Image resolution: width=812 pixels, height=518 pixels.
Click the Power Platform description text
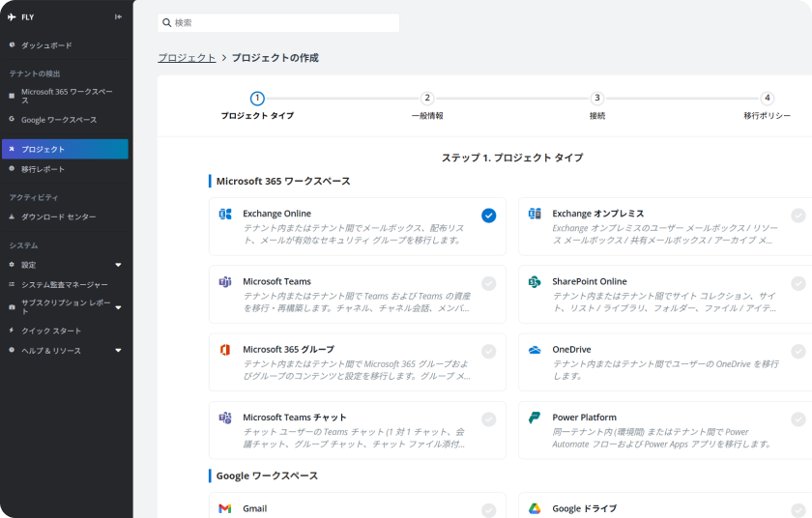[x=662, y=439]
